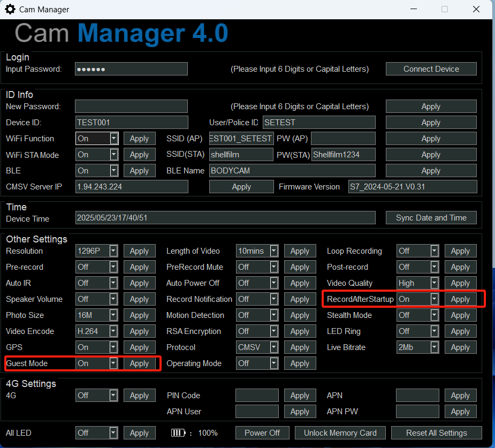This screenshot has height=448, width=495.
Task: Click the Device Time field
Action: (225, 218)
